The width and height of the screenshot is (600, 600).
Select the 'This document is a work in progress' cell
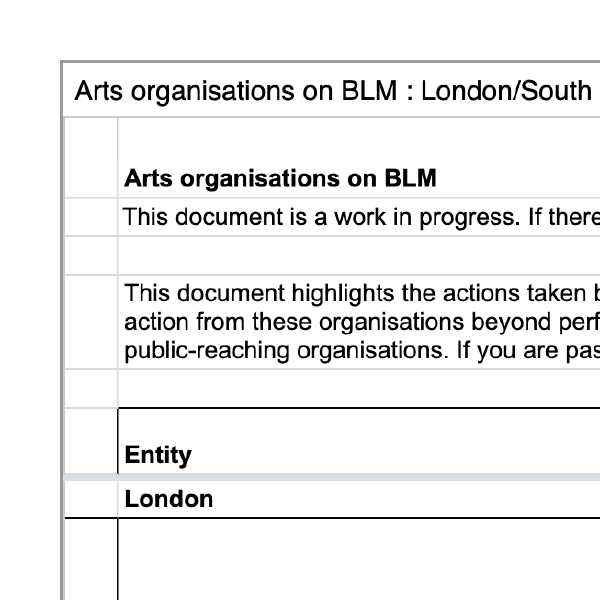[x=359, y=217]
